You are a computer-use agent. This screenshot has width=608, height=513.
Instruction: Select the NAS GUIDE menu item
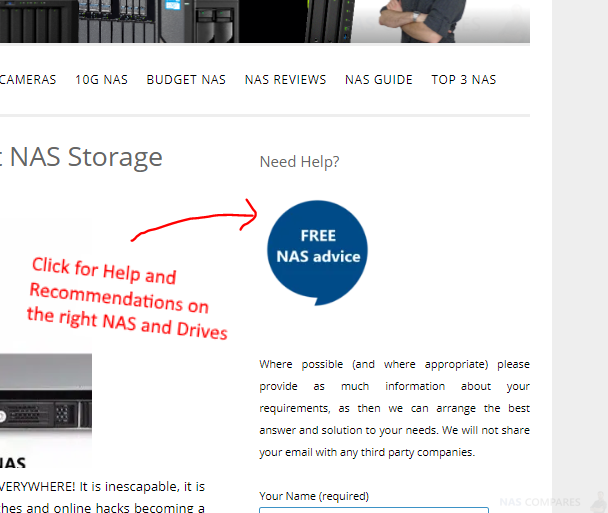point(379,80)
